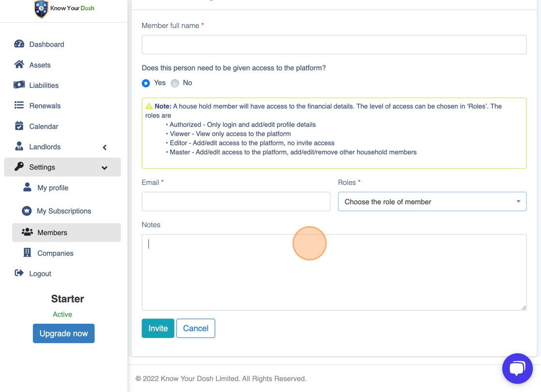Select the Yes radio button
The width and height of the screenshot is (541, 392).
[x=146, y=83]
